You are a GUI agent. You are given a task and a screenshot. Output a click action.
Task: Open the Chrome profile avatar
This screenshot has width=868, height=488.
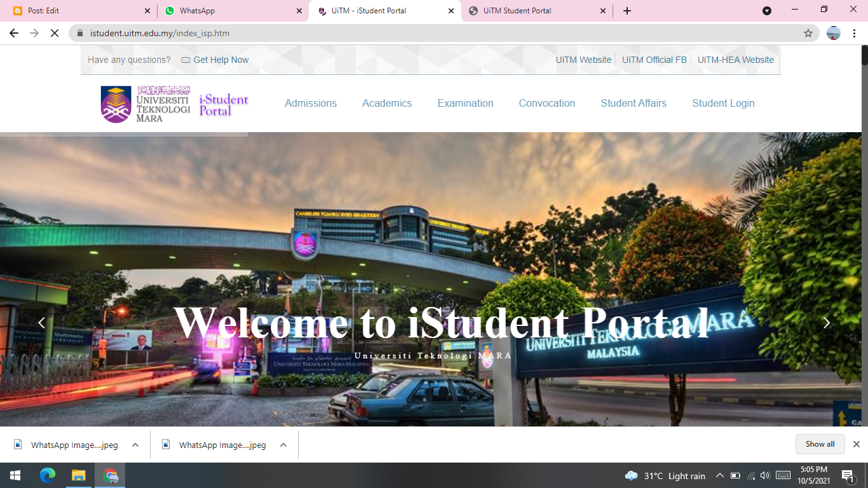834,33
